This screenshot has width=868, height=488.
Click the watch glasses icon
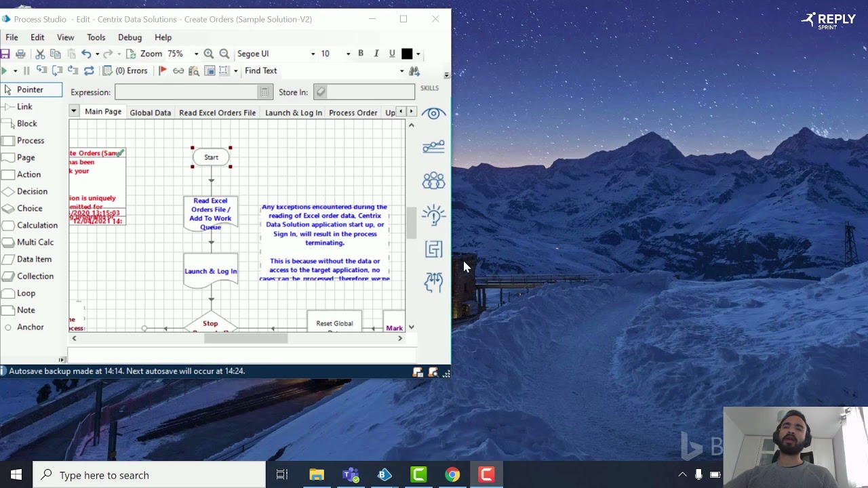178,70
